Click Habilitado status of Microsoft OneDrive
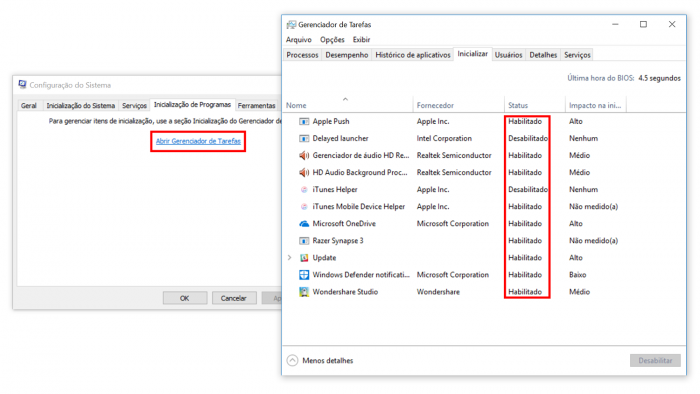 pos(525,224)
